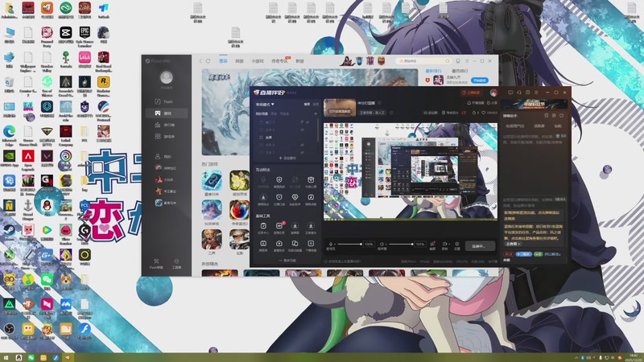Click 分享 share button in 直播伴侣
The height and width of the screenshot is (362, 644).
[492, 103]
